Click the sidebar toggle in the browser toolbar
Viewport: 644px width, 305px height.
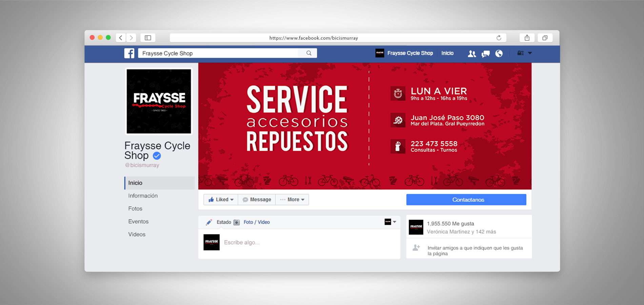(x=148, y=38)
